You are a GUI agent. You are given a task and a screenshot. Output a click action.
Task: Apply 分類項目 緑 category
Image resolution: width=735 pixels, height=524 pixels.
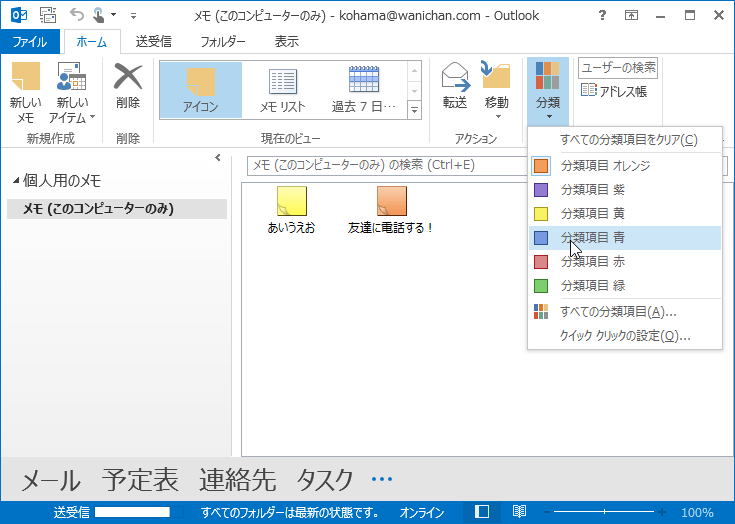click(x=625, y=285)
